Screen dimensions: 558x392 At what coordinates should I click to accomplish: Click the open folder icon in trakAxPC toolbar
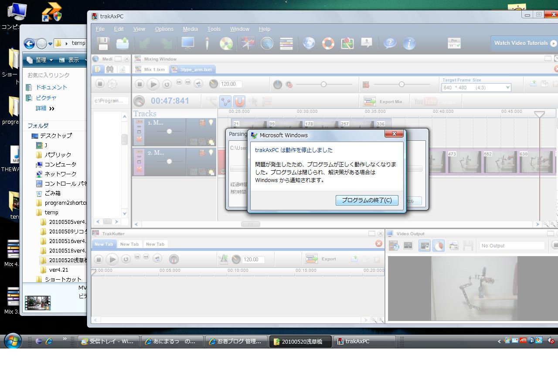122,43
